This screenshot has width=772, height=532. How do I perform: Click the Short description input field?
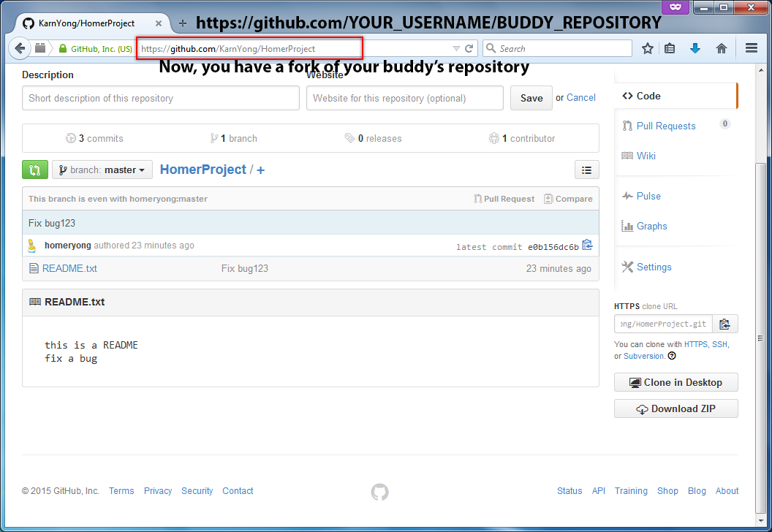pos(160,98)
